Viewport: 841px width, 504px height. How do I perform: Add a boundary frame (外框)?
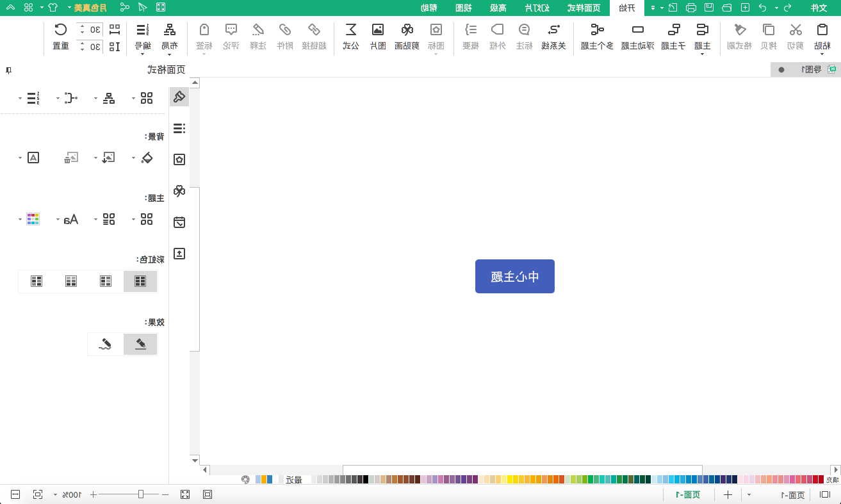tap(497, 37)
